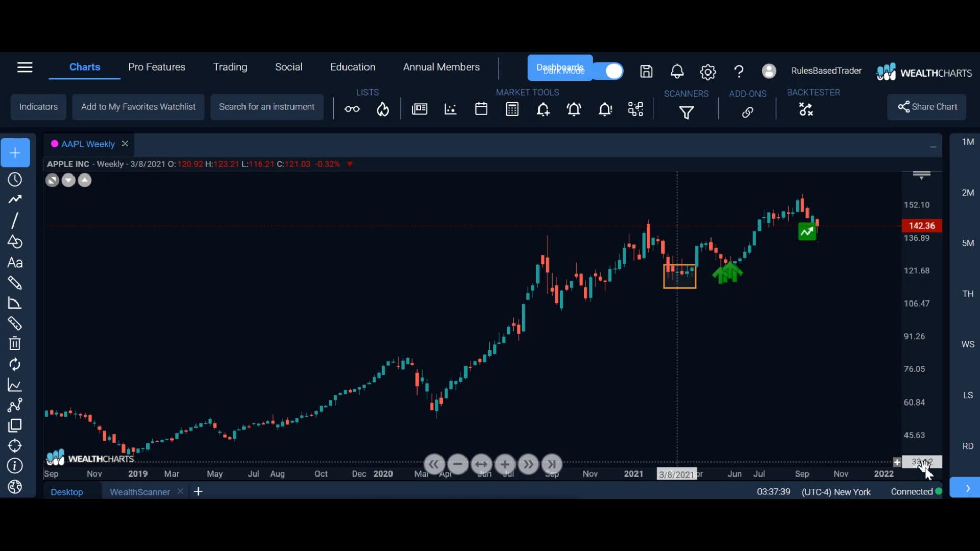Open the hamburger main menu
This screenshot has height=551, width=980.
(24, 67)
